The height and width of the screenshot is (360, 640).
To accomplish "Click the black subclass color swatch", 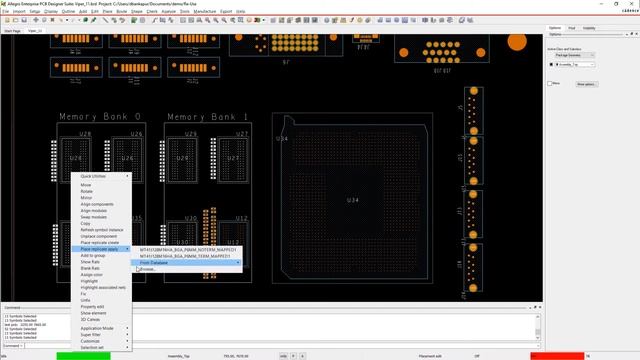I will pos(551,64).
